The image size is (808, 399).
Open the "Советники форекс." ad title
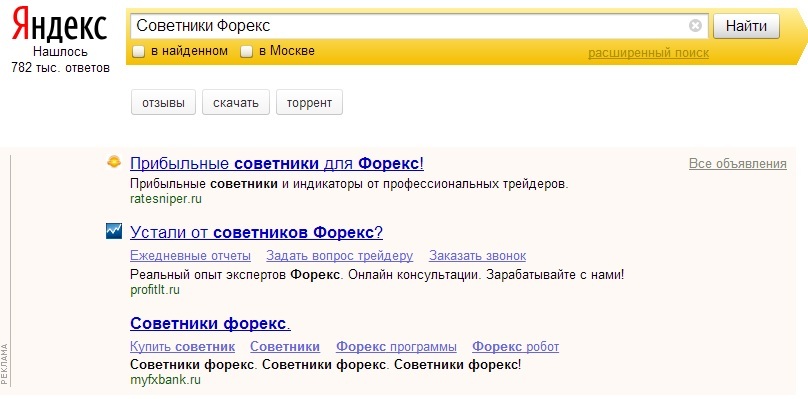(x=210, y=324)
